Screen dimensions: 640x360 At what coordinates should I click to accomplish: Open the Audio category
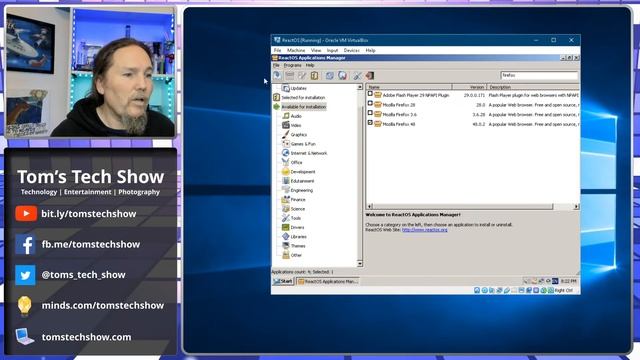point(296,116)
